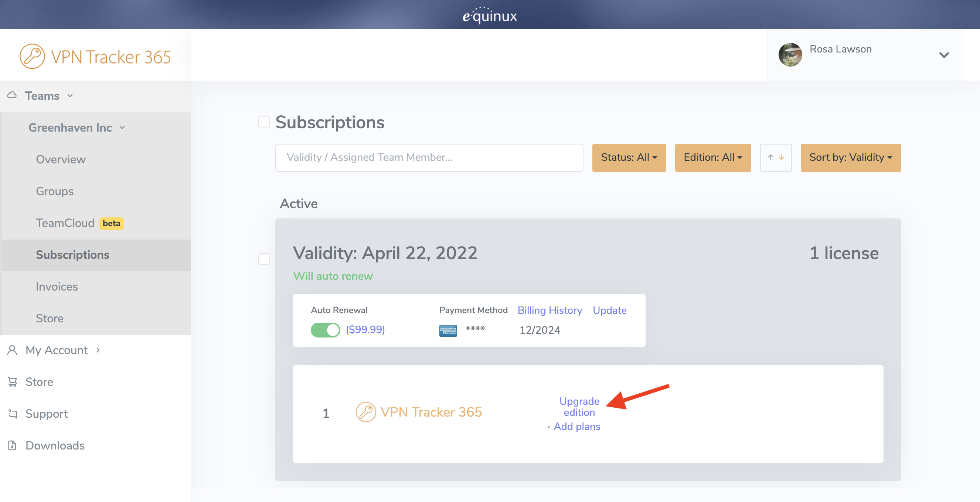Open the Billing History link
980x502 pixels.
point(549,310)
